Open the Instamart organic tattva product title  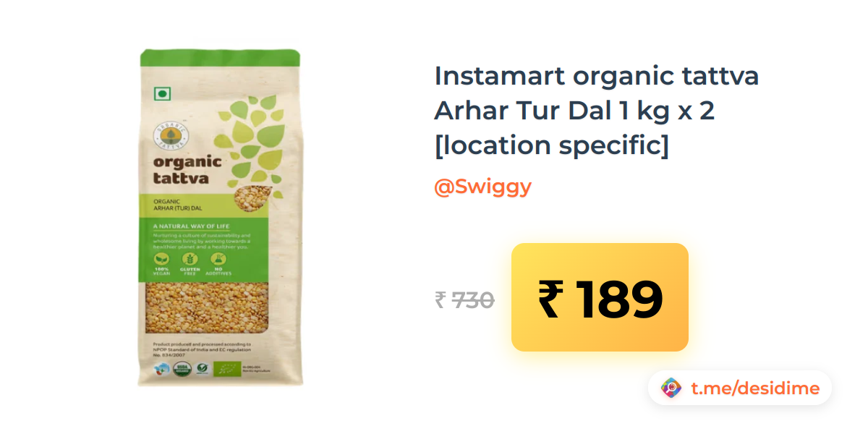click(596, 111)
